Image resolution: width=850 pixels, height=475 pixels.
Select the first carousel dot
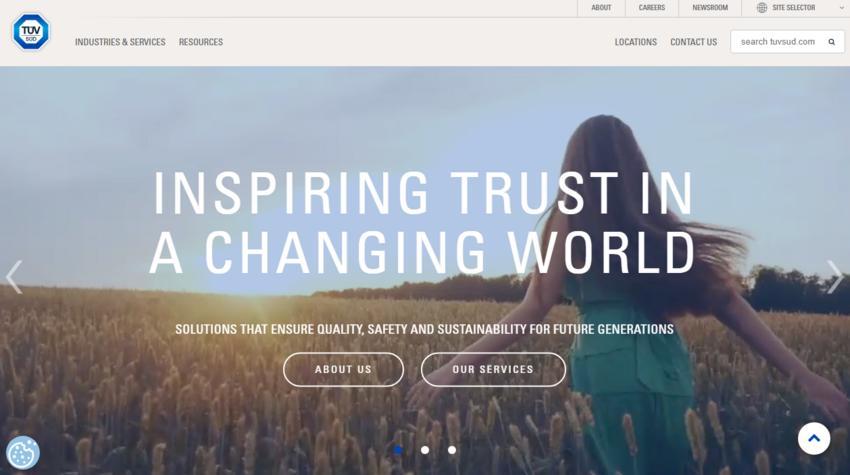click(x=398, y=450)
